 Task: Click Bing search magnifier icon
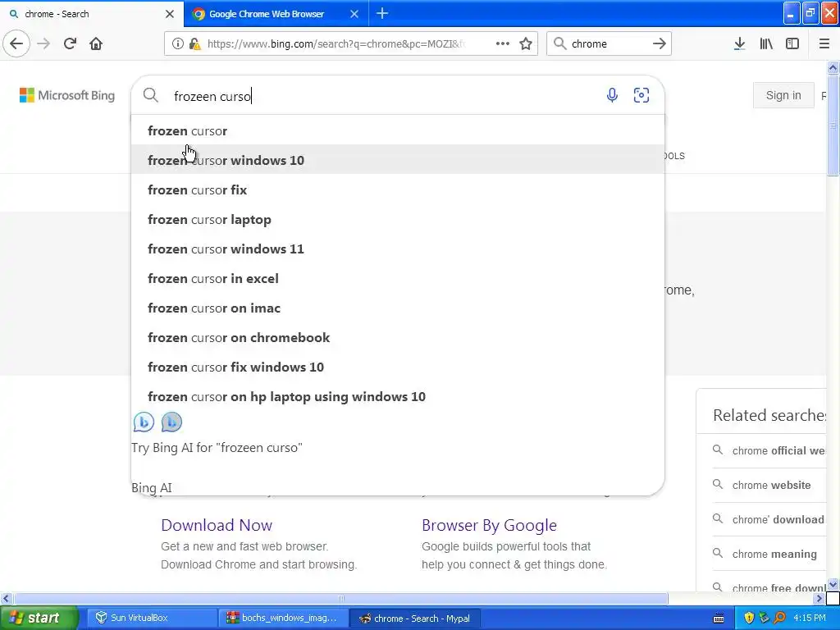pyautogui.click(x=151, y=95)
